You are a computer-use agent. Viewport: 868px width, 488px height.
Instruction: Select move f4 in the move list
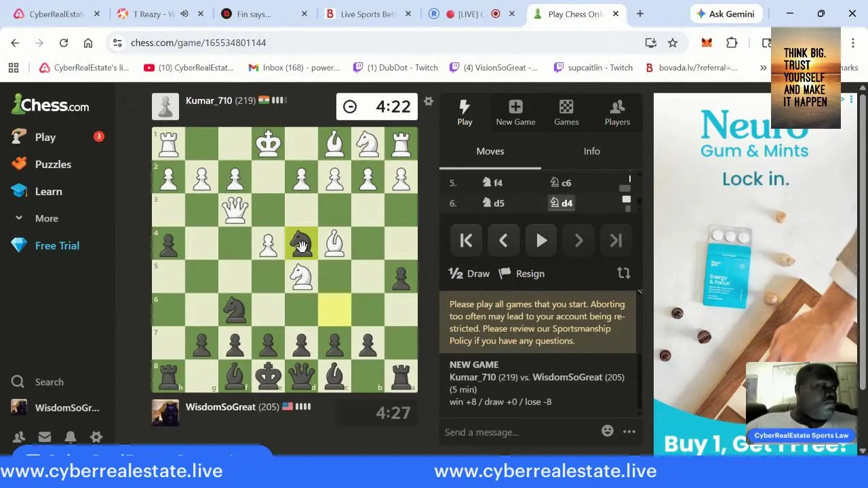[492, 182]
